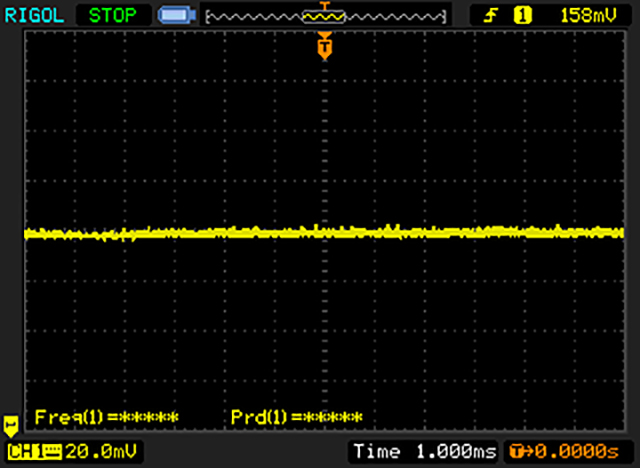Click the STOP run status indicator
Screen dimensions: 640x468
[113, 16]
